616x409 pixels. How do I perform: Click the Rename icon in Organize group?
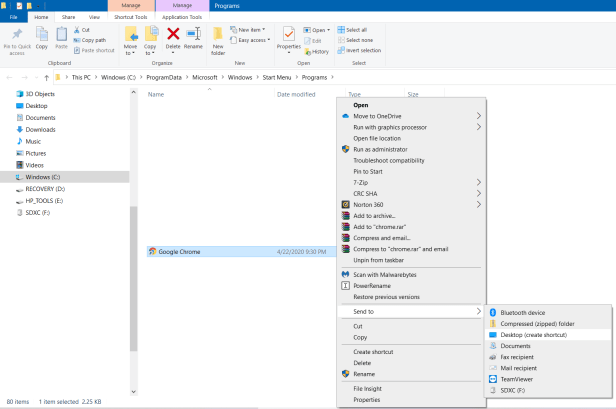coord(192,39)
